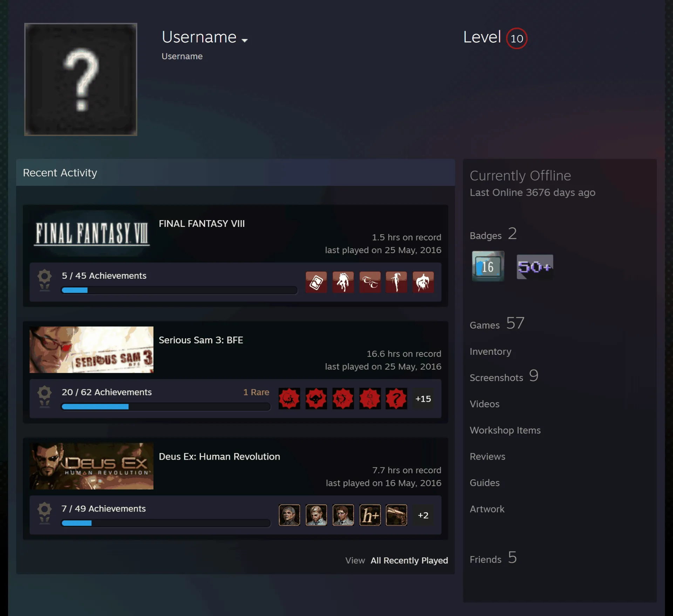Click Final Fantasy VIII's second achievement, the creature icon
The width and height of the screenshot is (673, 616).
pos(343,282)
